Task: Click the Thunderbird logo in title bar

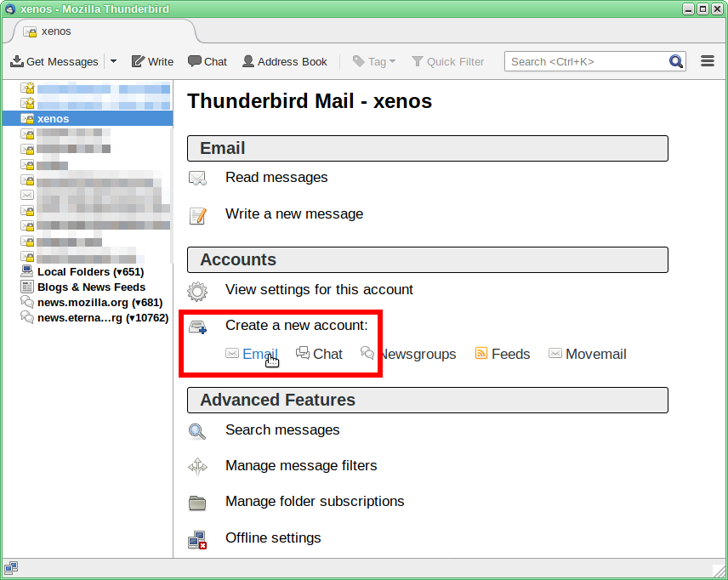Action: click(9, 9)
